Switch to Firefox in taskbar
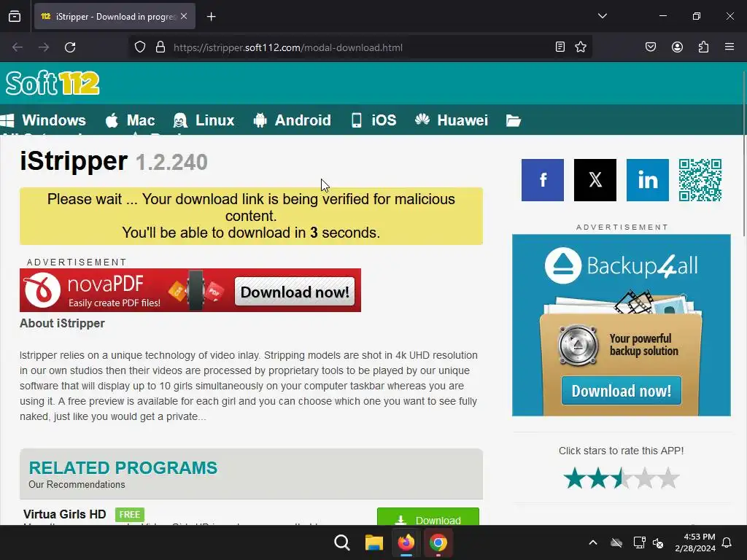Screen dimensions: 747x560 point(406,542)
